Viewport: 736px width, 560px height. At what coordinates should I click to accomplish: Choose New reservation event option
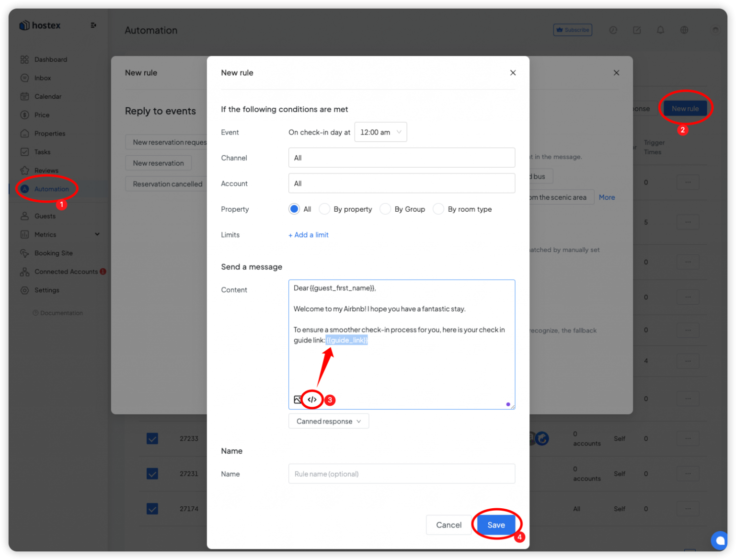[x=158, y=163]
